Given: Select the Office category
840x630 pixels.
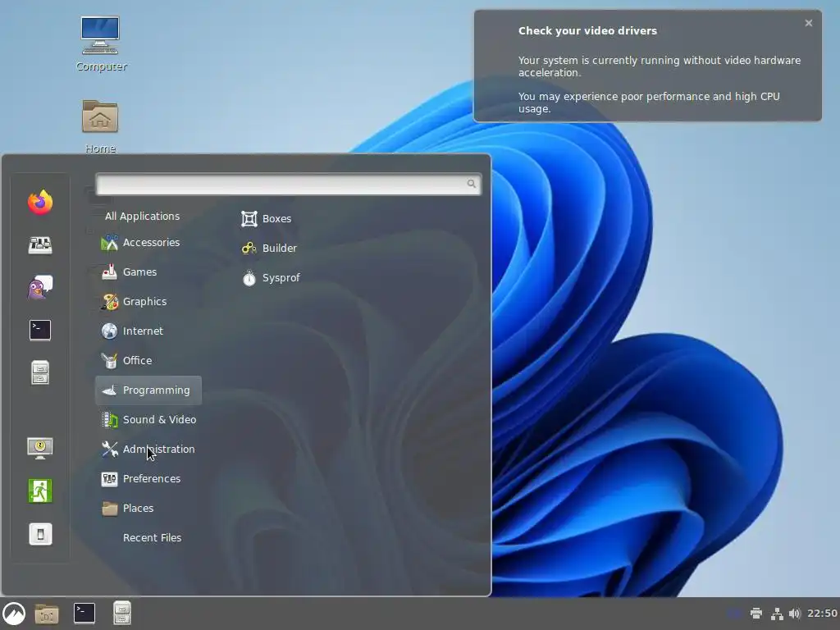Looking at the screenshot, I should click(148, 360).
